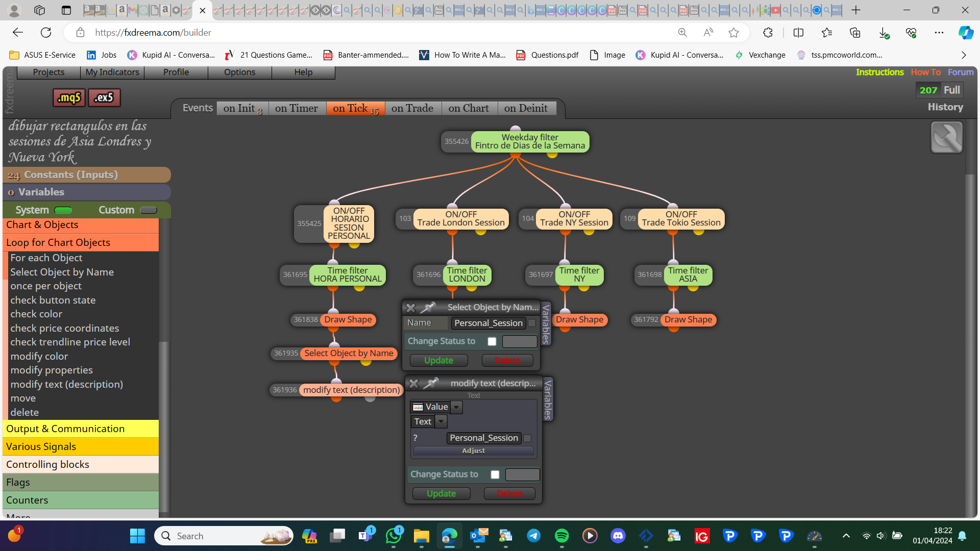Add this page to favorites star

tap(733, 33)
